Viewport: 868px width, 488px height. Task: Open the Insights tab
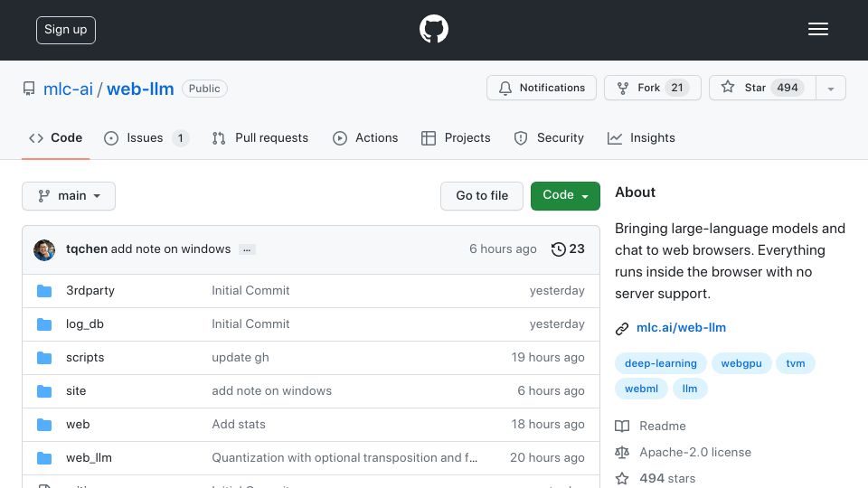pos(641,137)
